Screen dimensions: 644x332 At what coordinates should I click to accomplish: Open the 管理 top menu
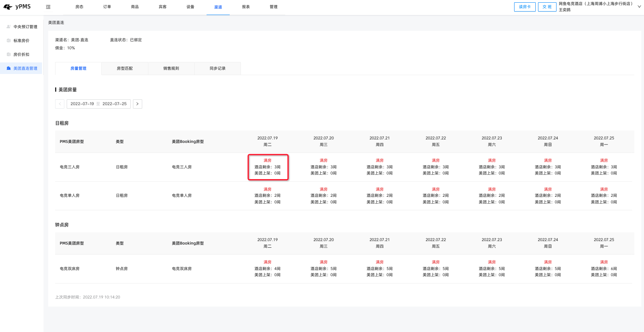click(x=274, y=7)
